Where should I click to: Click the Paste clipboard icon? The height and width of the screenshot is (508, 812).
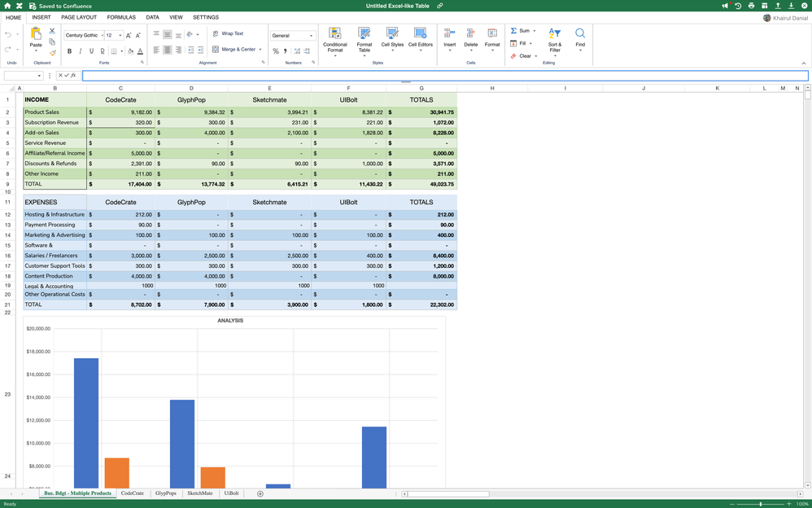click(36, 33)
